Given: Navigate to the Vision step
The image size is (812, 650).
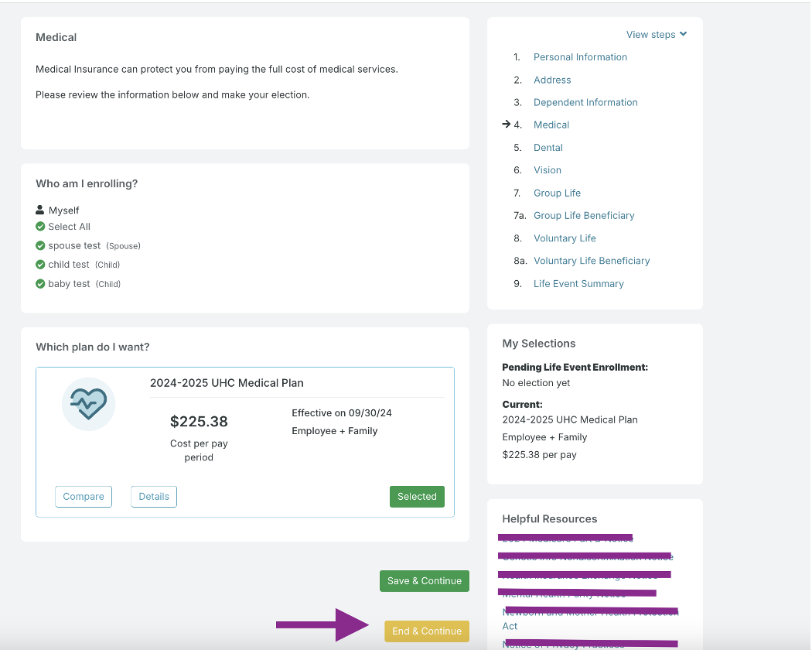Looking at the screenshot, I should pos(547,170).
